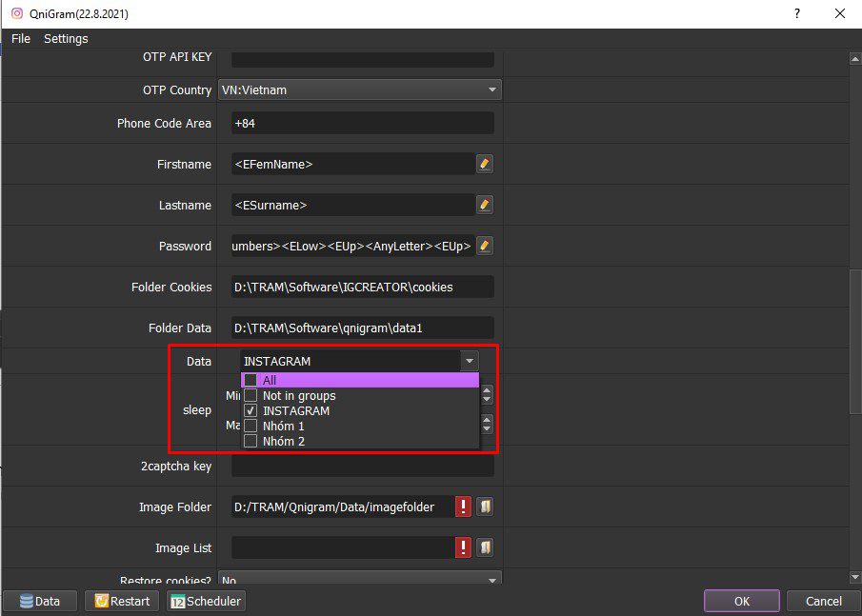
Task: Enable the Nhóm 2 checkbox
Action: pyautogui.click(x=251, y=441)
